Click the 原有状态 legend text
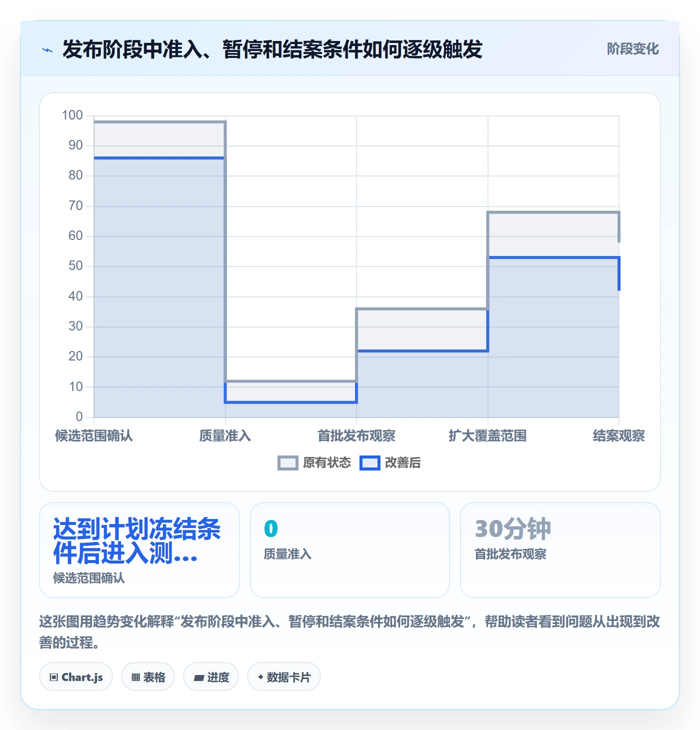 pyautogui.click(x=327, y=463)
